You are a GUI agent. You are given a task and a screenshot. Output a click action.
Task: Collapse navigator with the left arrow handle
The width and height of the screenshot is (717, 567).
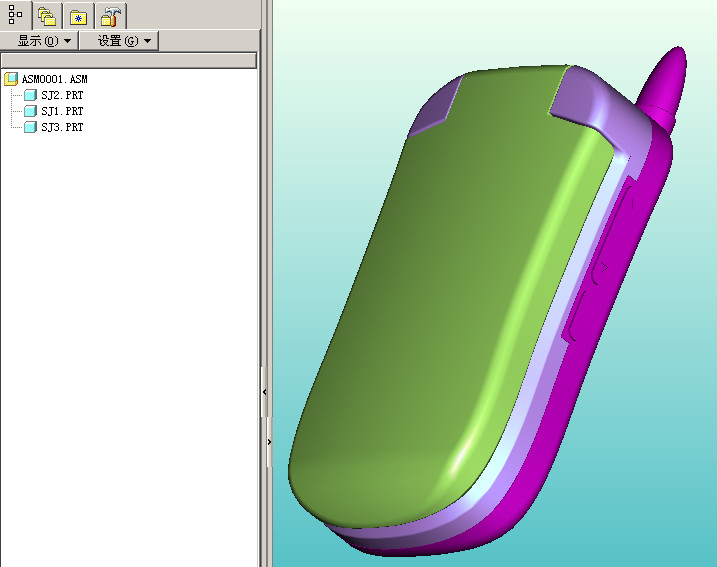coord(264,392)
